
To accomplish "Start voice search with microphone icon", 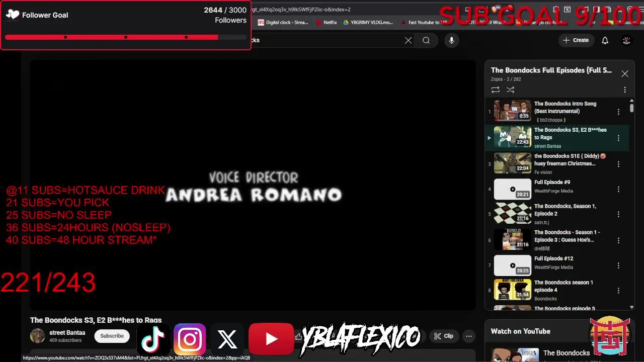I will pyautogui.click(x=451, y=40).
